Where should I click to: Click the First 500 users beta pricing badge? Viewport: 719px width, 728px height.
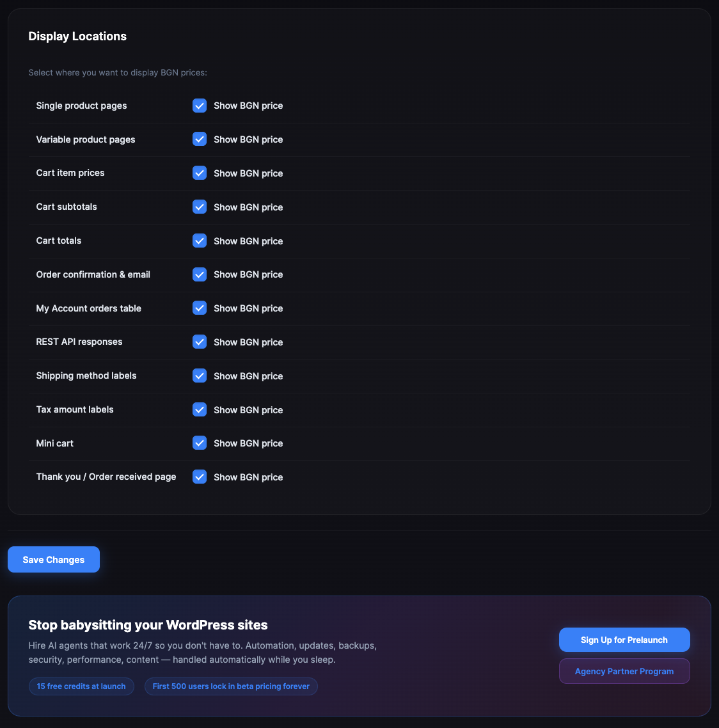[231, 686]
